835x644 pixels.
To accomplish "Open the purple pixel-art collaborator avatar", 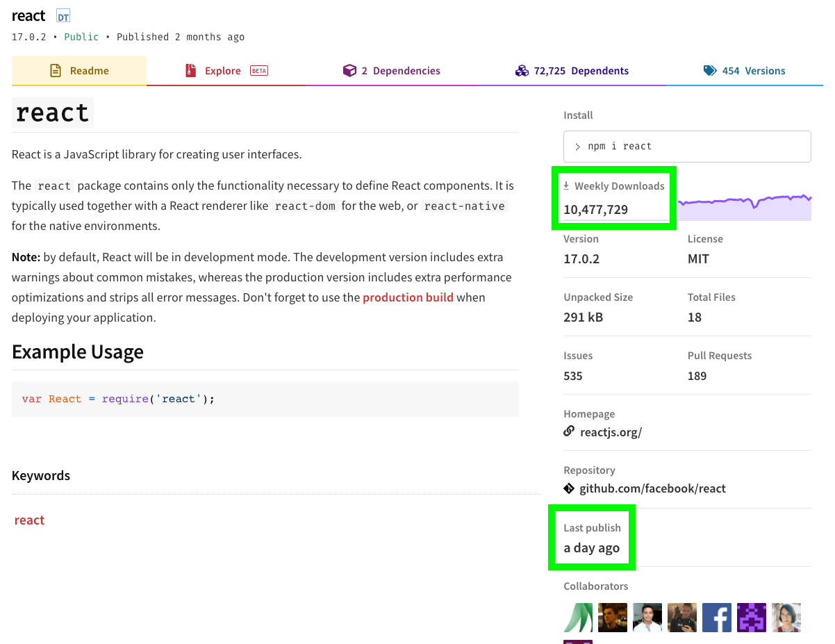I will click(752, 618).
